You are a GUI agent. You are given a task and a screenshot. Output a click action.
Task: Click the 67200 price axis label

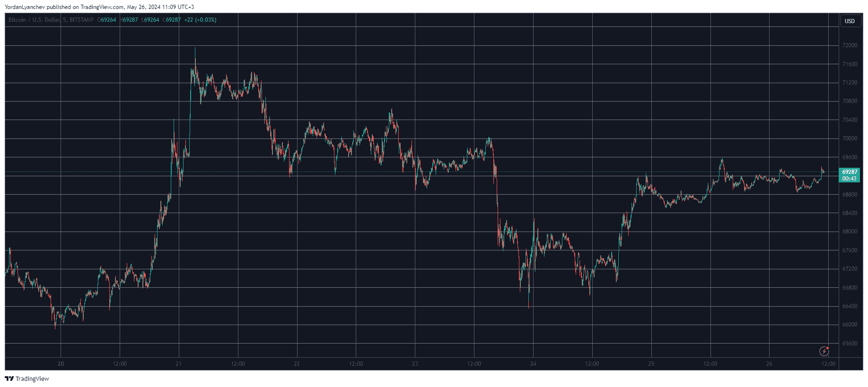pyautogui.click(x=850, y=269)
